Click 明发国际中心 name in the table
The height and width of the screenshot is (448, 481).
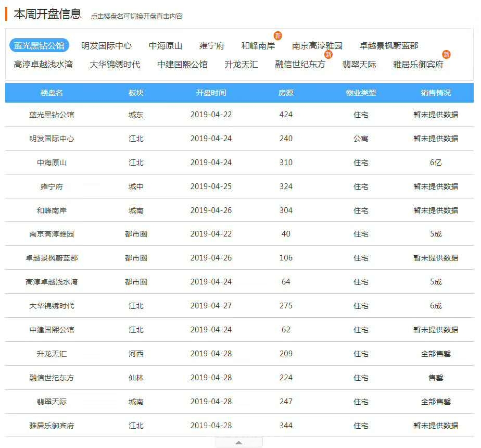click(x=52, y=139)
